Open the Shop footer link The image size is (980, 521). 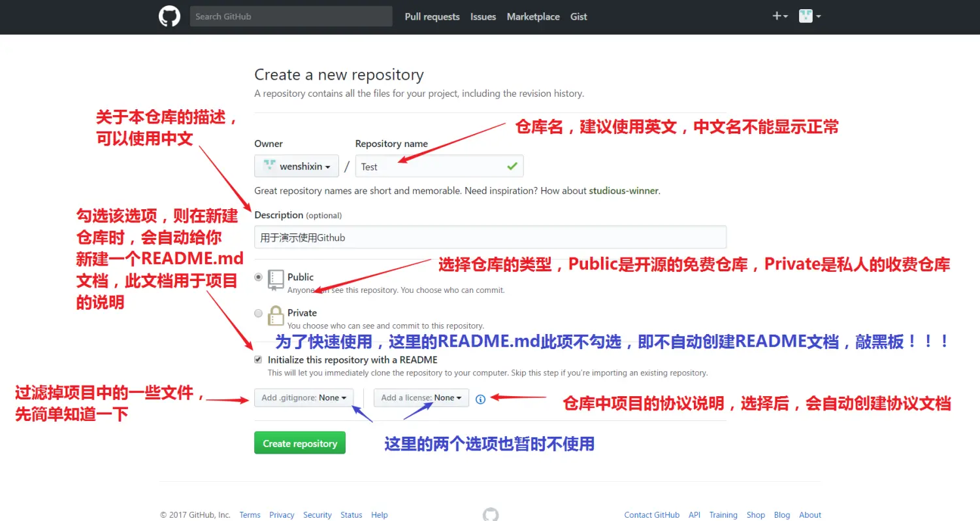(756, 515)
